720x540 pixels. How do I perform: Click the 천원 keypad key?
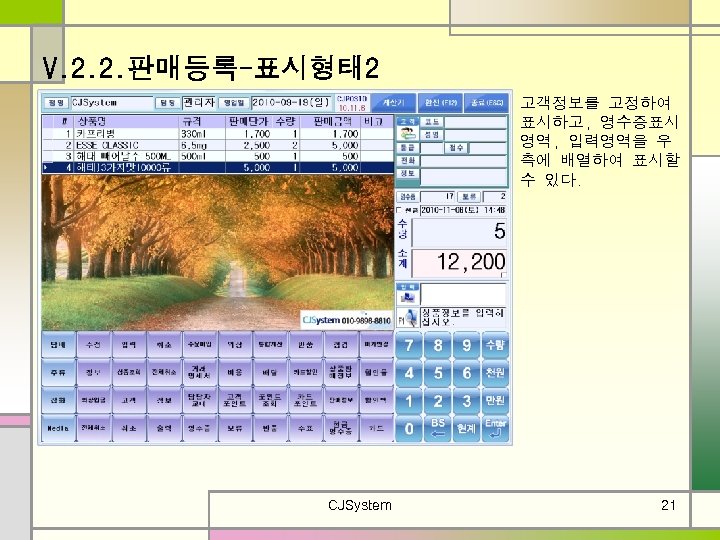(x=495, y=372)
